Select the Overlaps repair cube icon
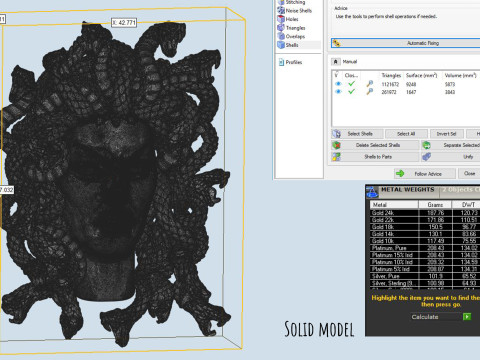This screenshot has width=480, height=360. 281,36
